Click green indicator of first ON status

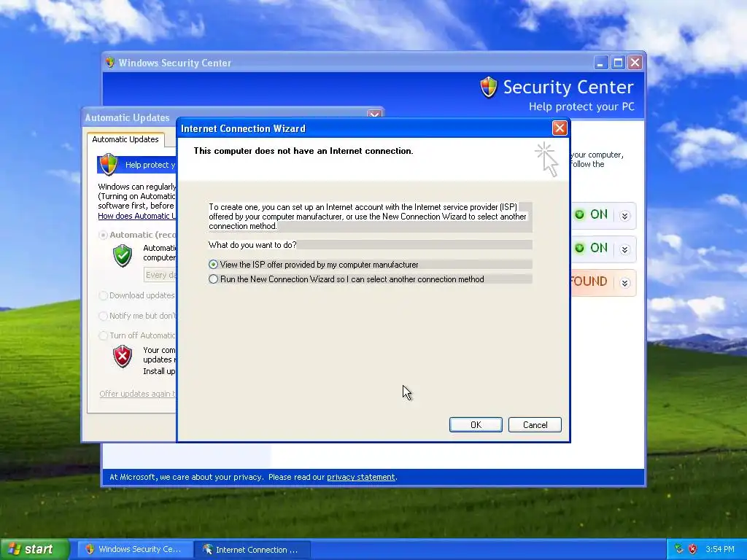pyautogui.click(x=579, y=214)
